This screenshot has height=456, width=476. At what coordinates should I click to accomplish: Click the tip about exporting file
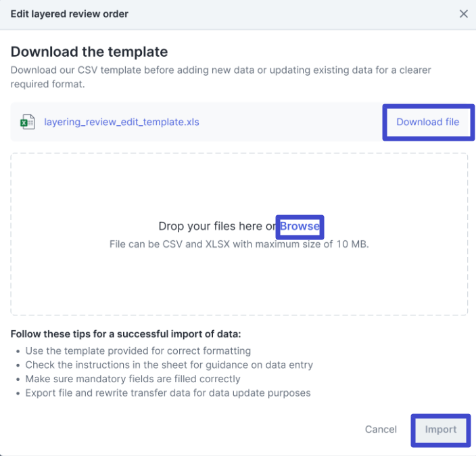point(168,392)
